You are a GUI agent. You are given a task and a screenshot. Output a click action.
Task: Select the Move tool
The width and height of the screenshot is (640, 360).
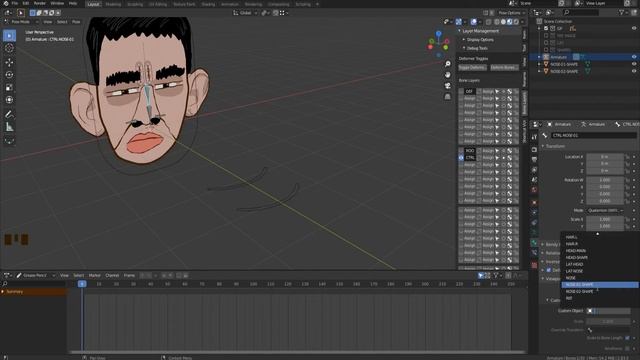point(9,62)
